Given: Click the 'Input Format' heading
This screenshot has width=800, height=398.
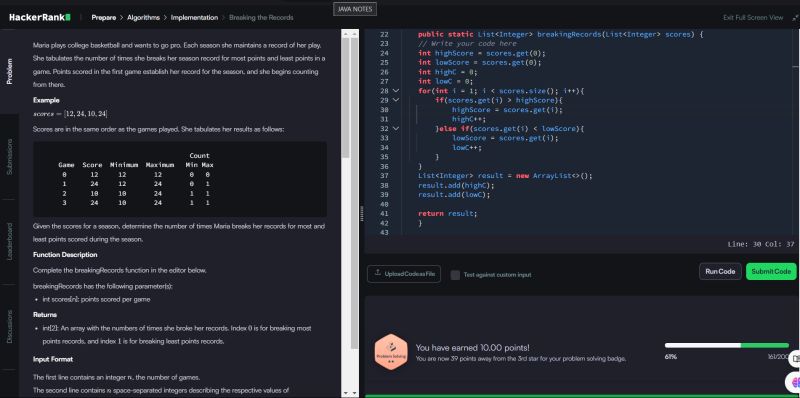Looking at the screenshot, I should pyautogui.click(x=53, y=359).
